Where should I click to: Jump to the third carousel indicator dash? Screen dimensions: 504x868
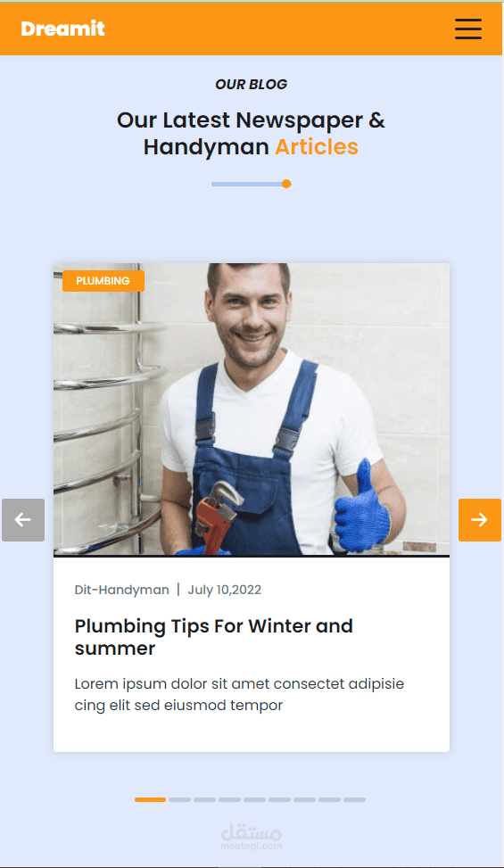click(204, 799)
